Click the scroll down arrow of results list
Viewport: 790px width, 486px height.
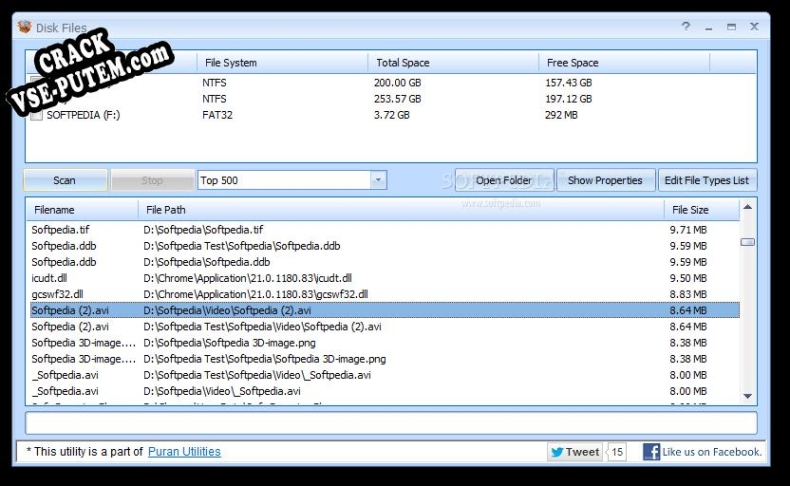coord(748,396)
